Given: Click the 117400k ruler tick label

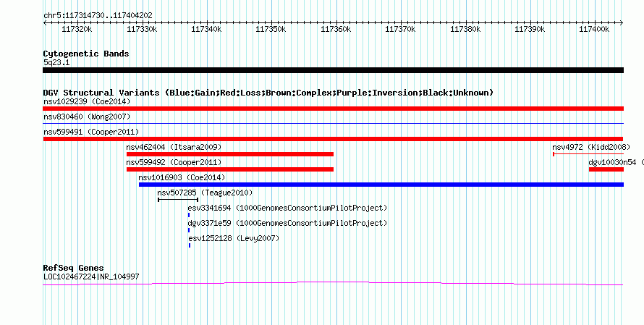Looking at the screenshot, I should tap(594, 29).
